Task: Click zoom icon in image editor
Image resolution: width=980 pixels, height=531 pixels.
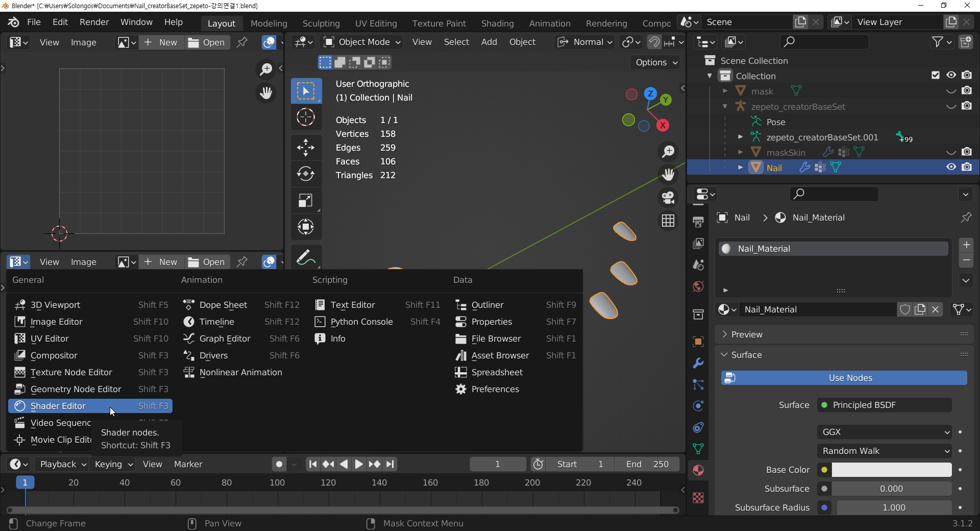Action: 266,69
